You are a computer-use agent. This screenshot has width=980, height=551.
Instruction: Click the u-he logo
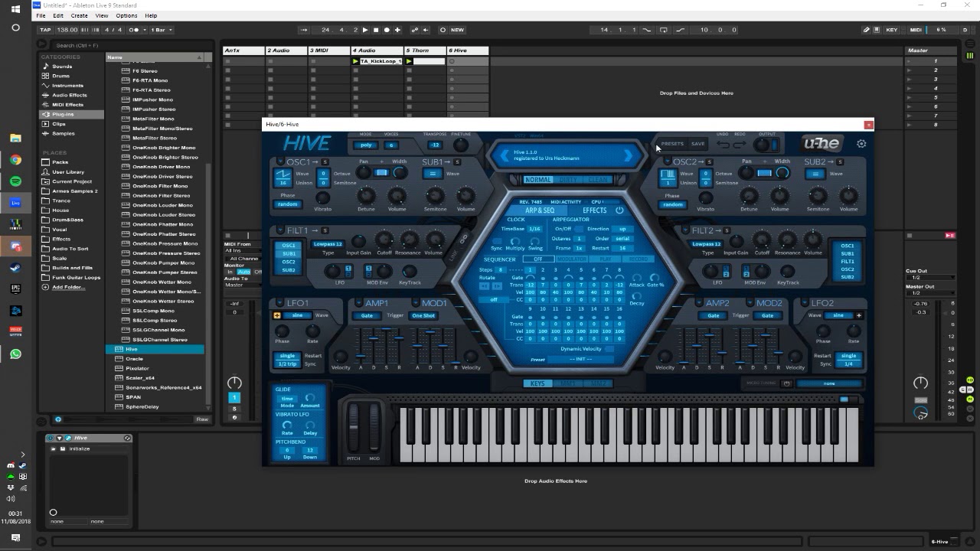822,143
